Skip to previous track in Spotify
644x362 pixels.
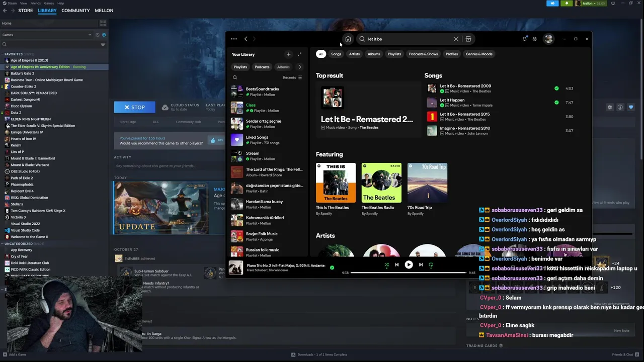coord(396,265)
